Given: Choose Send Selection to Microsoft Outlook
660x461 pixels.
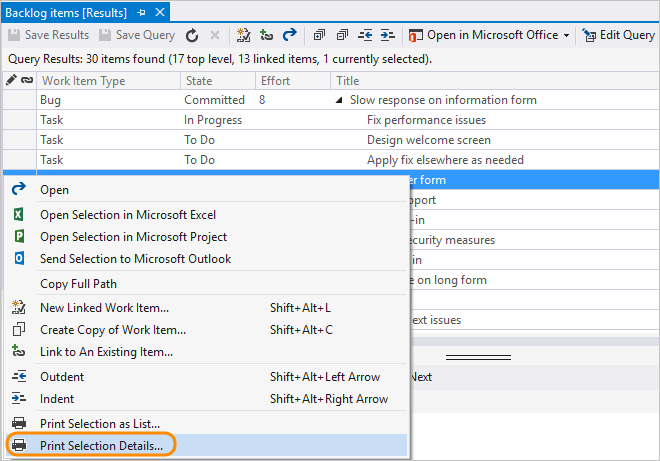Looking at the screenshot, I should click(x=135, y=259).
